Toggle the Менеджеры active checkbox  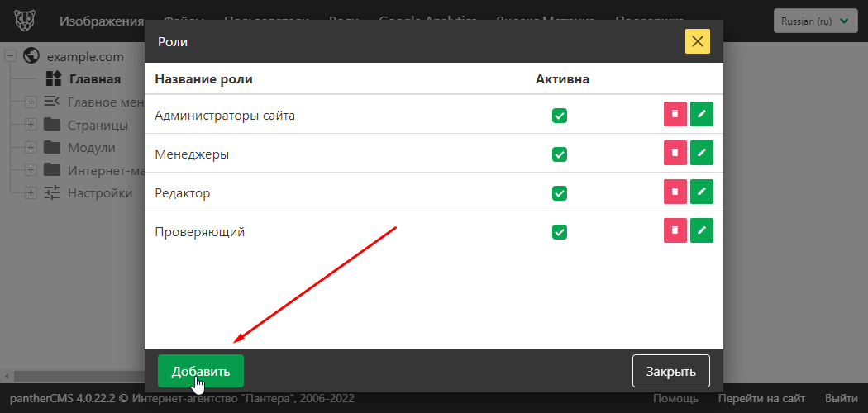pyautogui.click(x=560, y=154)
